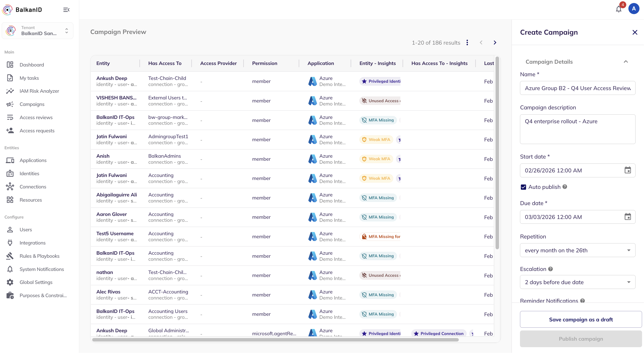Image resolution: width=644 pixels, height=353 pixels.
Task: Open Rules & Playbooks page
Action: [x=39, y=256]
